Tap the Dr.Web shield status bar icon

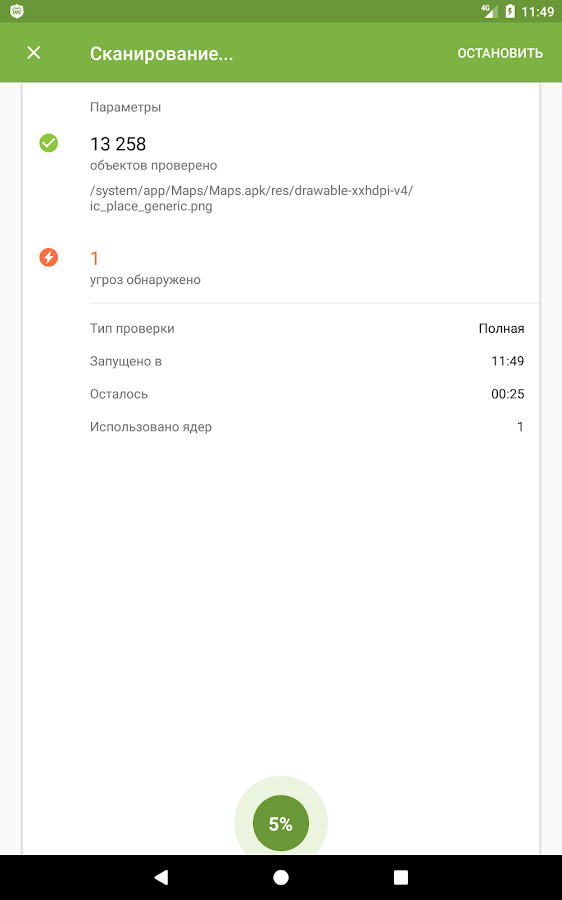click(x=17, y=11)
